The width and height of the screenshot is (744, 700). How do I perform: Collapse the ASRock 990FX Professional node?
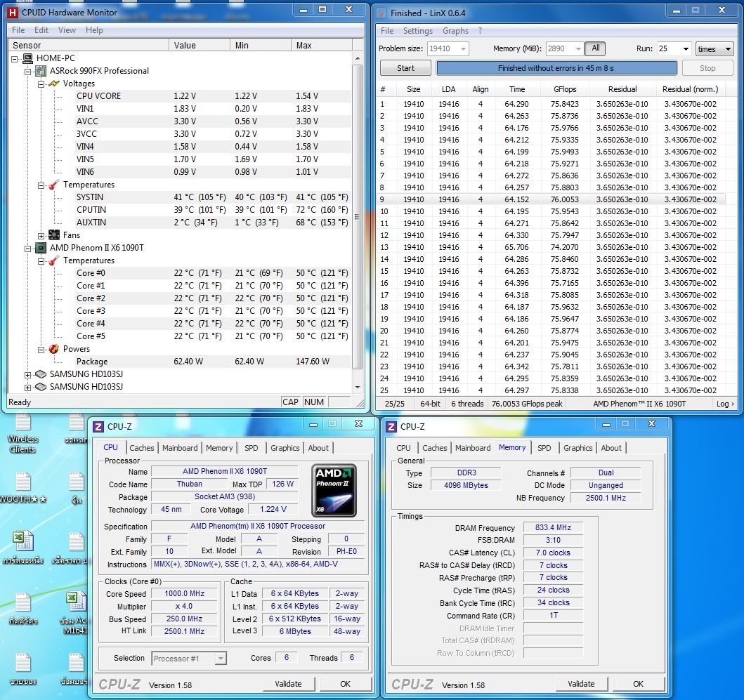pos(28,72)
